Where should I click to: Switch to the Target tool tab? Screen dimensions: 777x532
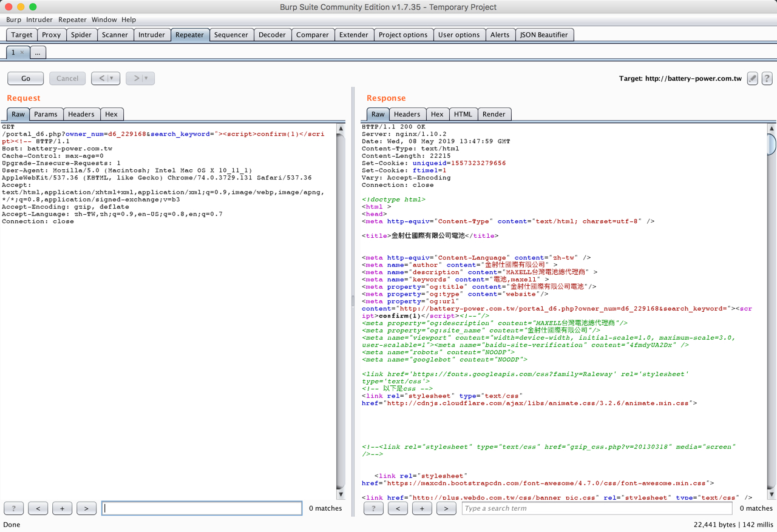(22, 35)
